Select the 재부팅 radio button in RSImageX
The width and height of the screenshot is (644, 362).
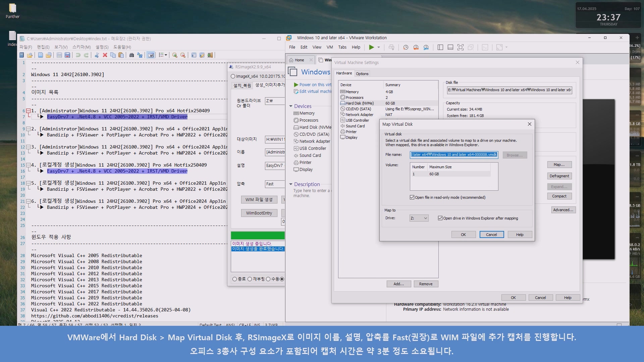tap(250, 279)
